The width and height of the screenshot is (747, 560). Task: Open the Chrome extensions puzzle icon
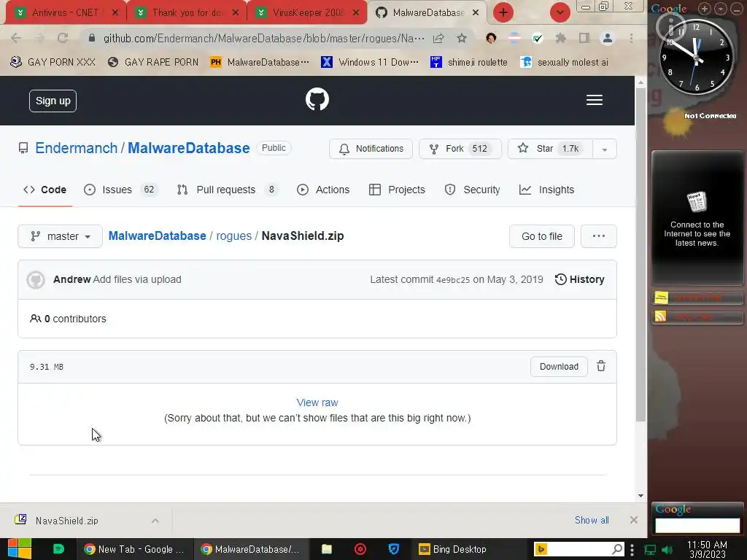(561, 38)
